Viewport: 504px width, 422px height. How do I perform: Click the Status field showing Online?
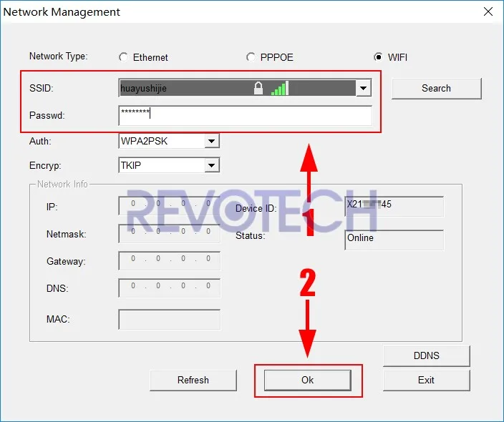tap(394, 240)
